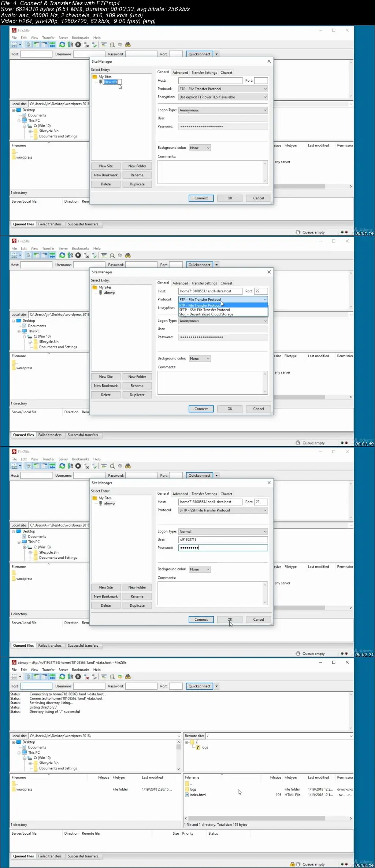The image size is (375, 868).
Task: Click Permissions column header in abnwp remote list
Action: point(345,777)
